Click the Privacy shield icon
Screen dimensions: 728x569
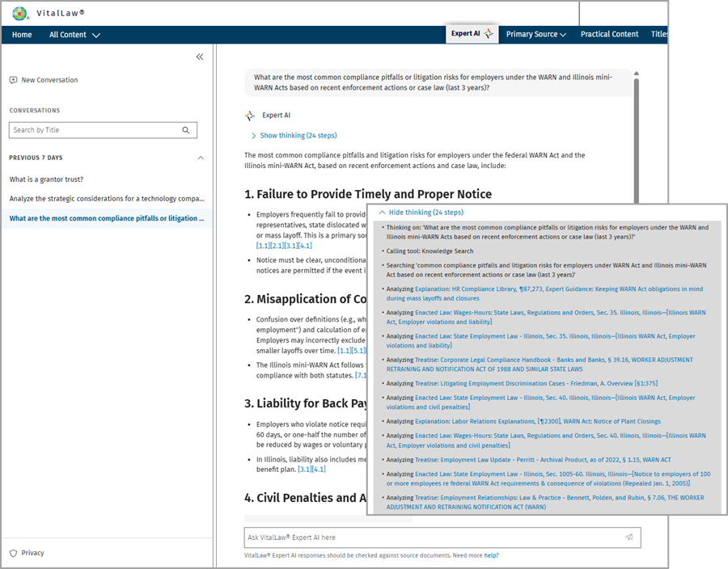point(14,553)
